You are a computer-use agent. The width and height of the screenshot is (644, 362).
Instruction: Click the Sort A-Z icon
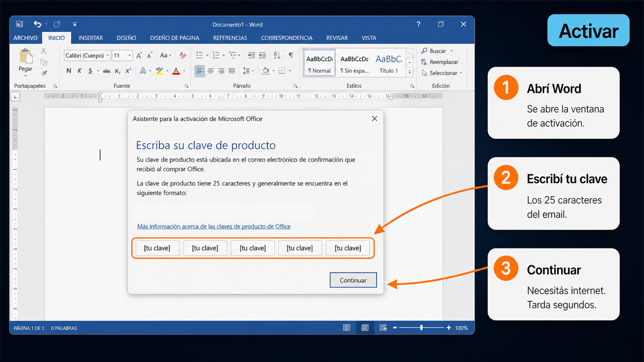277,55
